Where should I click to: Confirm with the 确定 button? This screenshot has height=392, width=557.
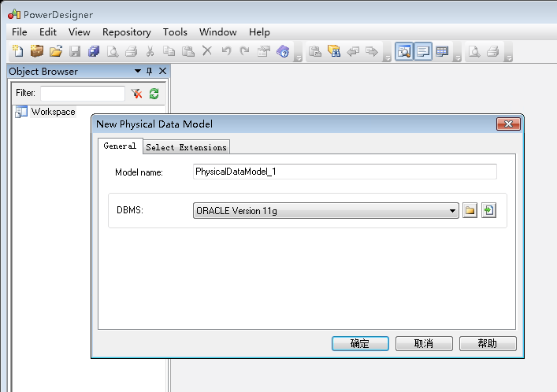(360, 343)
